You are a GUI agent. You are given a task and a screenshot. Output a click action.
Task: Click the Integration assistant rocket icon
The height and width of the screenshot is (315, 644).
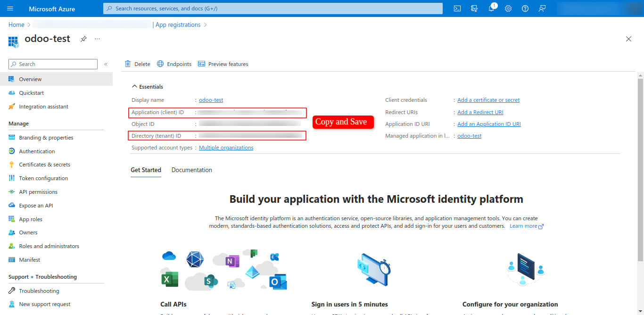pos(12,107)
